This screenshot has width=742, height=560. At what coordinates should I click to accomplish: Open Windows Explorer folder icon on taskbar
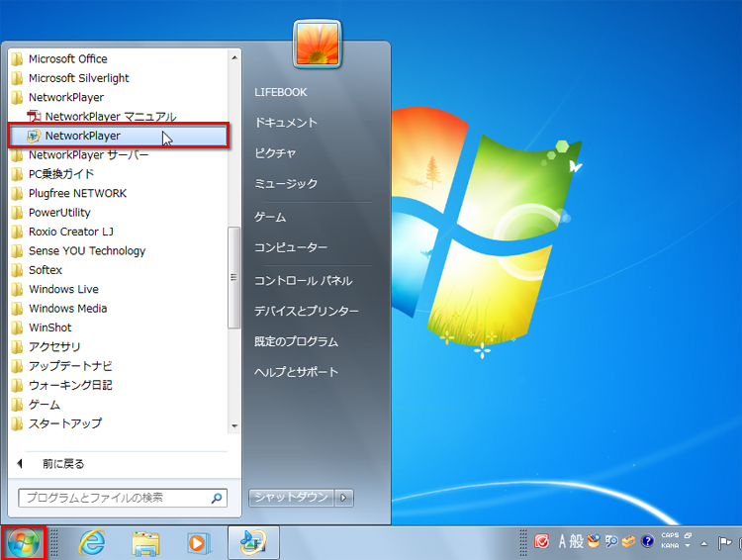(x=145, y=543)
